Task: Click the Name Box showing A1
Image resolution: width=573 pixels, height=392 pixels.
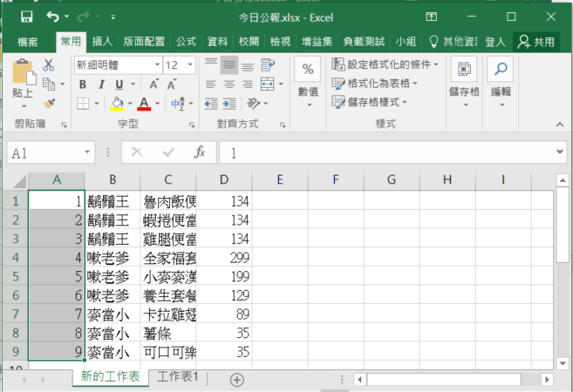Action: pyautogui.click(x=51, y=152)
